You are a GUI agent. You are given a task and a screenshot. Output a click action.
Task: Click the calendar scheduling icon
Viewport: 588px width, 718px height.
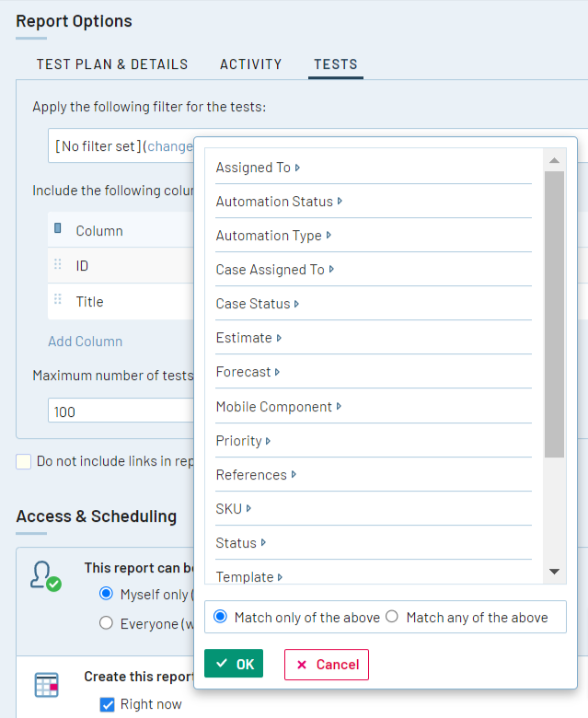pyautogui.click(x=46, y=685)
